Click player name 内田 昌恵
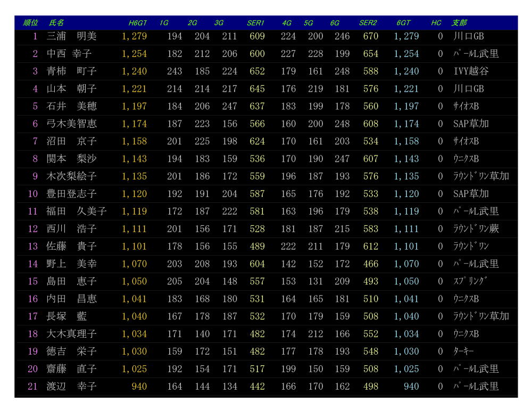The height and width of the screenshot is (410, 532). point(72,299)
